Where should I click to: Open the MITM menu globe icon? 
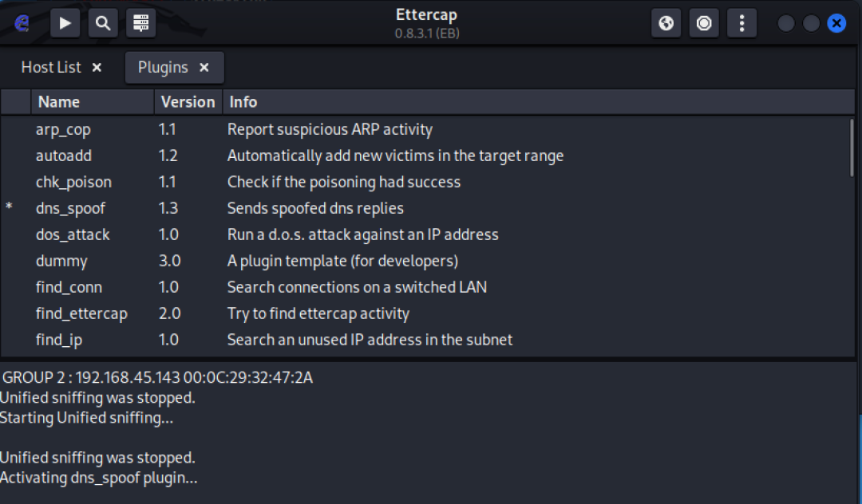[666, 23]
